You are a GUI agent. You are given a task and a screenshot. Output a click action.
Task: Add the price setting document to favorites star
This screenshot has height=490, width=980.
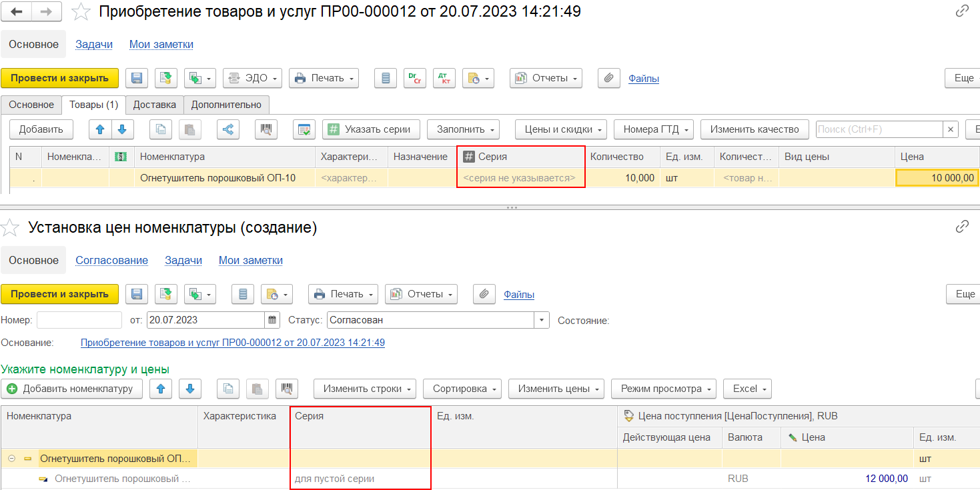pos(10,228)
